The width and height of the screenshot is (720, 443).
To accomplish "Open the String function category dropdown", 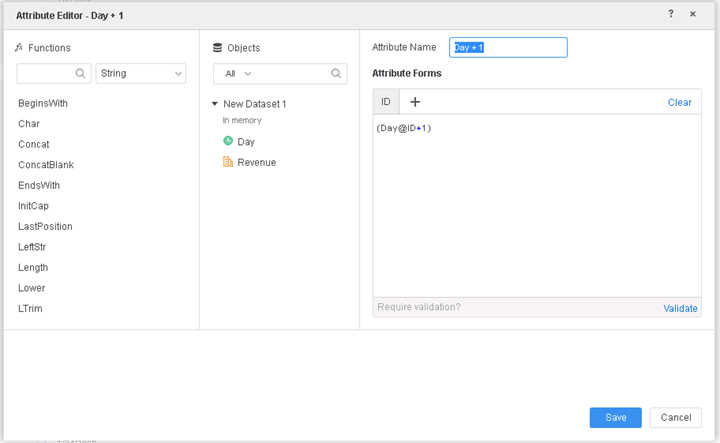I will tap(141, 73).
